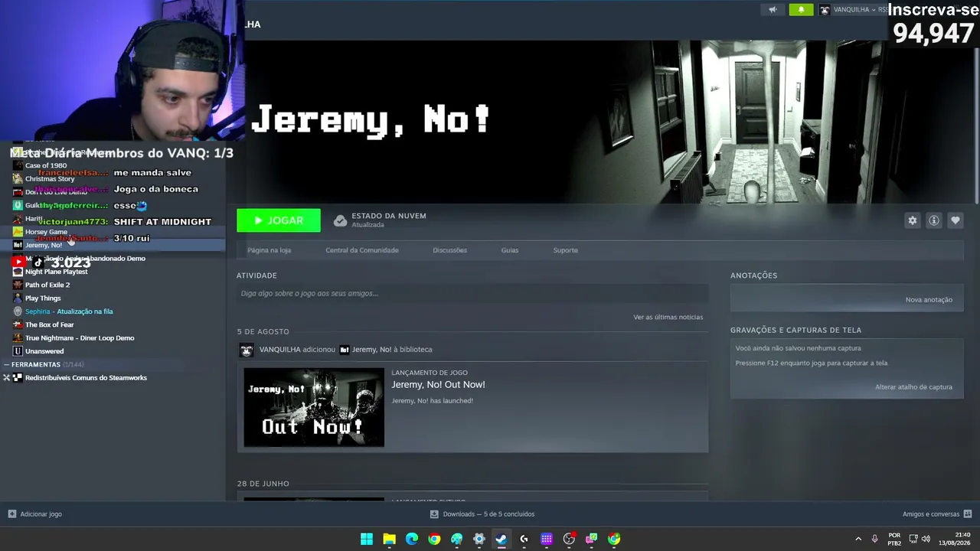Image resolution: width=980 pixels, height=551 pixels.
Task: Open the Guias tab
Action: (x=510, y=250)
